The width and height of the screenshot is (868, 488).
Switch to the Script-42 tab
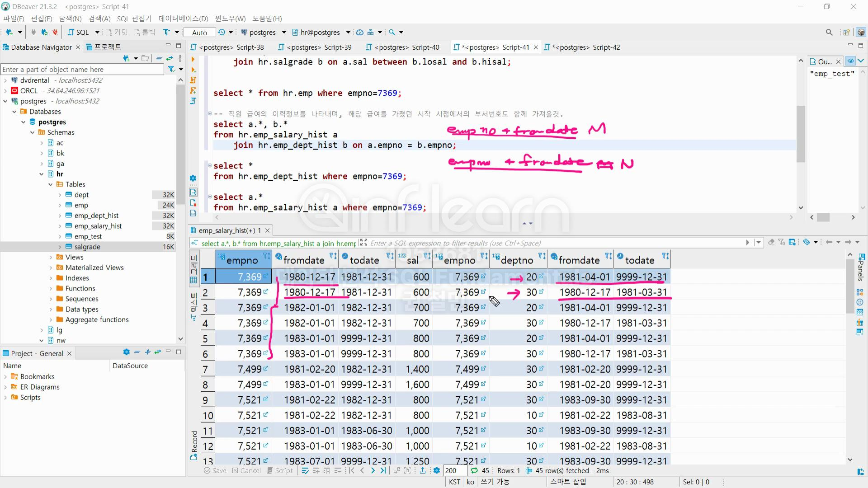click(582, 47)
